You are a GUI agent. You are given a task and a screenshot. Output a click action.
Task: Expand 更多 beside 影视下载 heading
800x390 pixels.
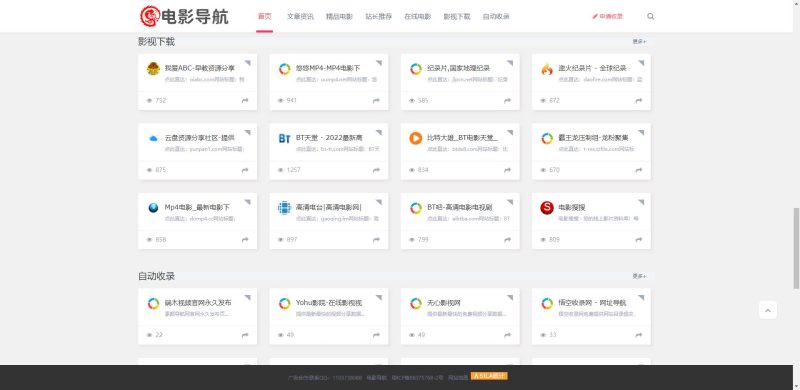(639, 42)
